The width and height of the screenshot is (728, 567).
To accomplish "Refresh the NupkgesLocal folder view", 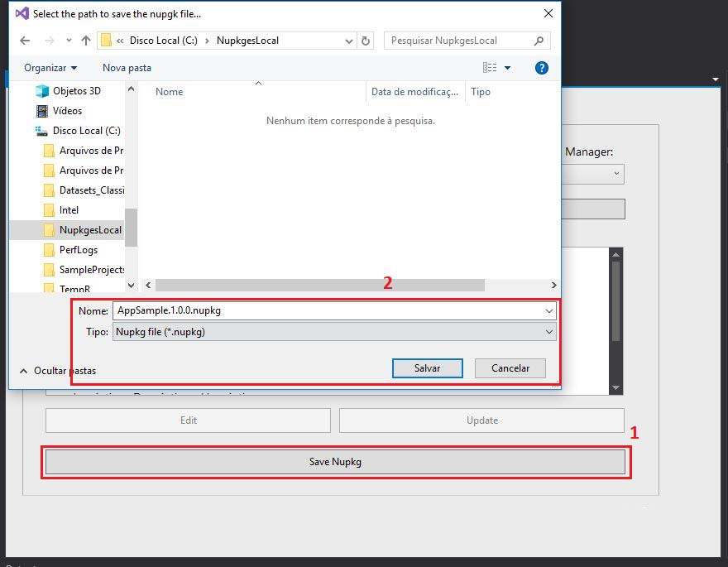I will 366,39.
